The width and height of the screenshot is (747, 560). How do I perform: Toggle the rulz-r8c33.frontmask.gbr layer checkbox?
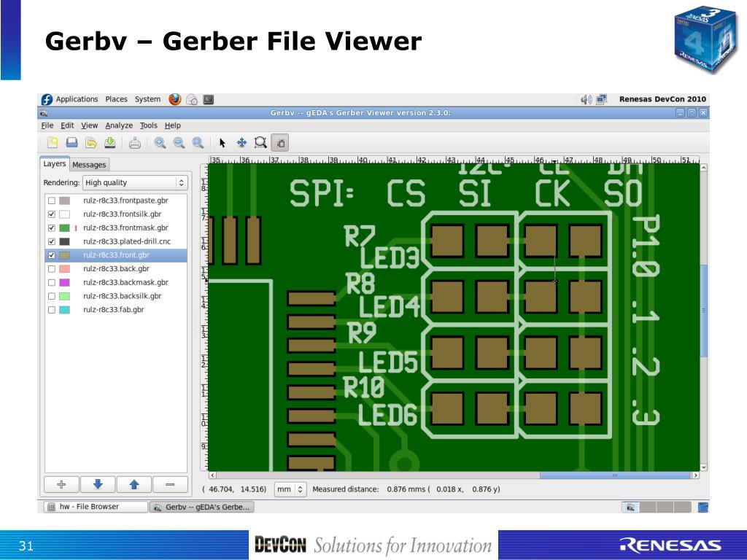[52, 227]
